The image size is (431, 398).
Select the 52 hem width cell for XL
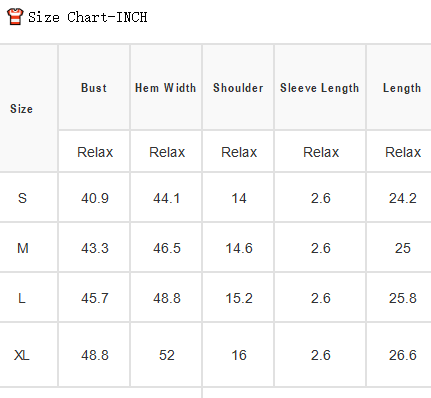click(x=167, y=355)
